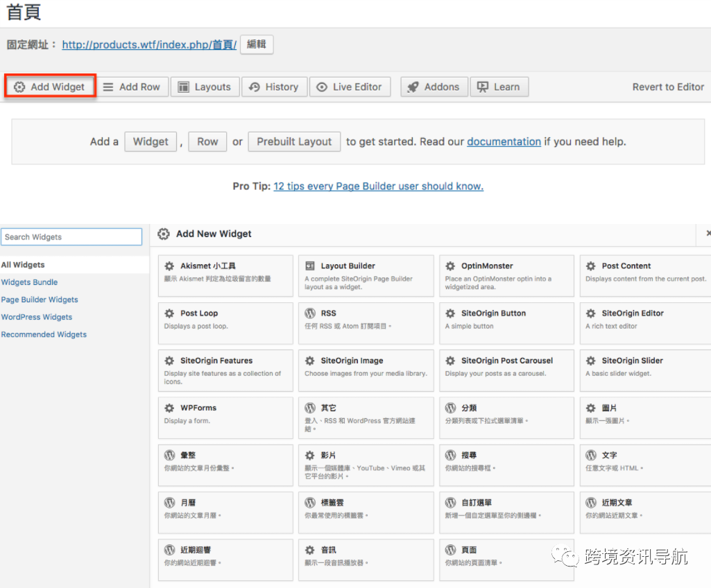This screenshot has height=588, width=711.
Task: Select the SiteOrigin Slider widget title
Action: (x=632, y=361)
